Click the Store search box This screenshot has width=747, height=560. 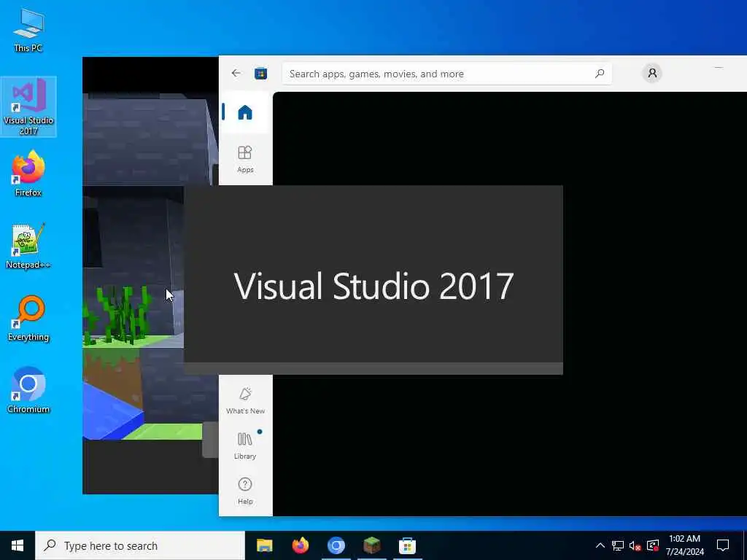(447, 74)
